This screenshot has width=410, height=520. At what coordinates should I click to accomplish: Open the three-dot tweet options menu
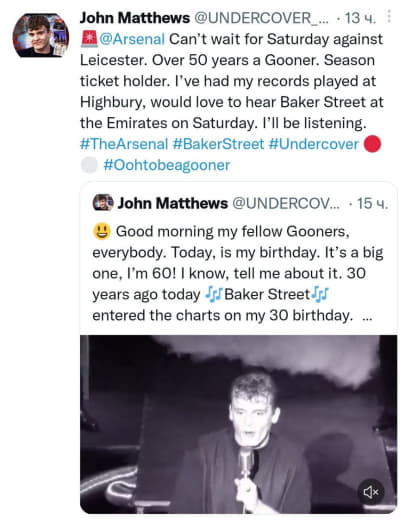click(389, 16)
